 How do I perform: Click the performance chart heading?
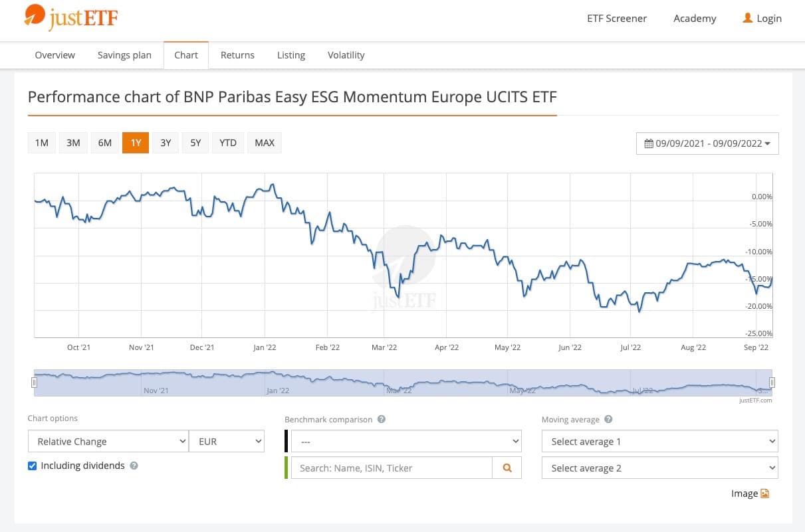click(x=292, y=97)
